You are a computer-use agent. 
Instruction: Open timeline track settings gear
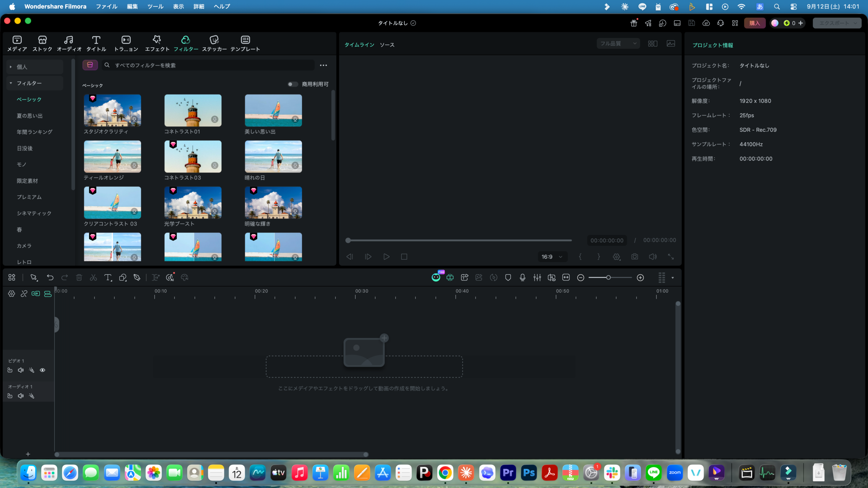[12, 293]
